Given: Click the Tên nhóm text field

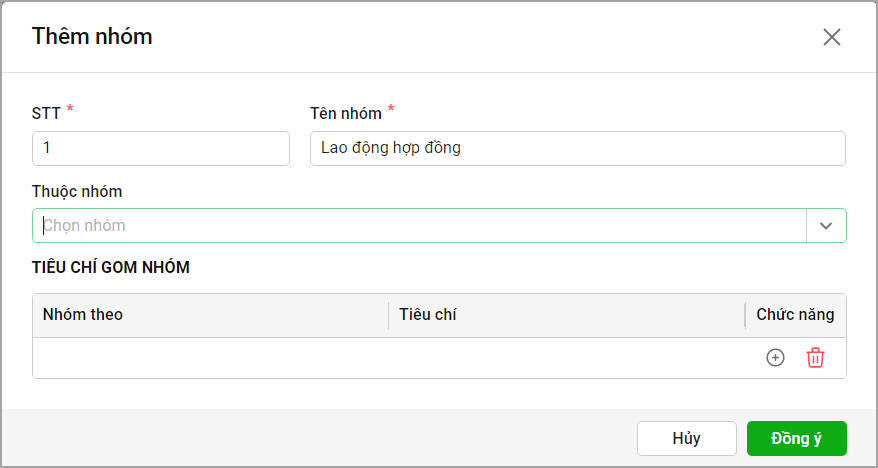Looking at the screenshot, I should tap(577, 148).
